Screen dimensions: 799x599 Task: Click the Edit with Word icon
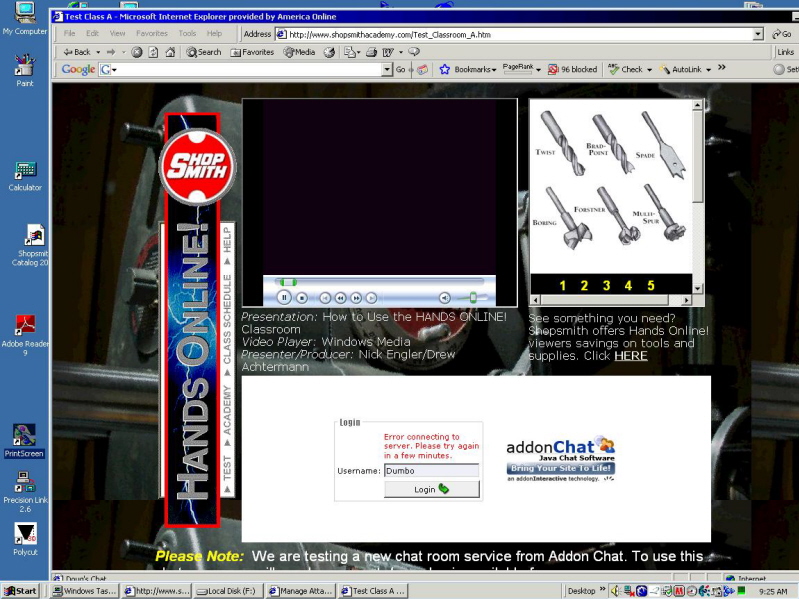pos(388,52)
